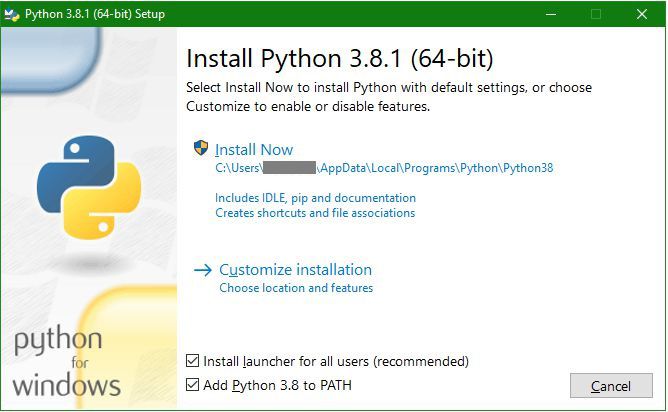The width and height of the screenshot is (668, 412).
Task: Click the Install Now link
Action: pos(254,150)
